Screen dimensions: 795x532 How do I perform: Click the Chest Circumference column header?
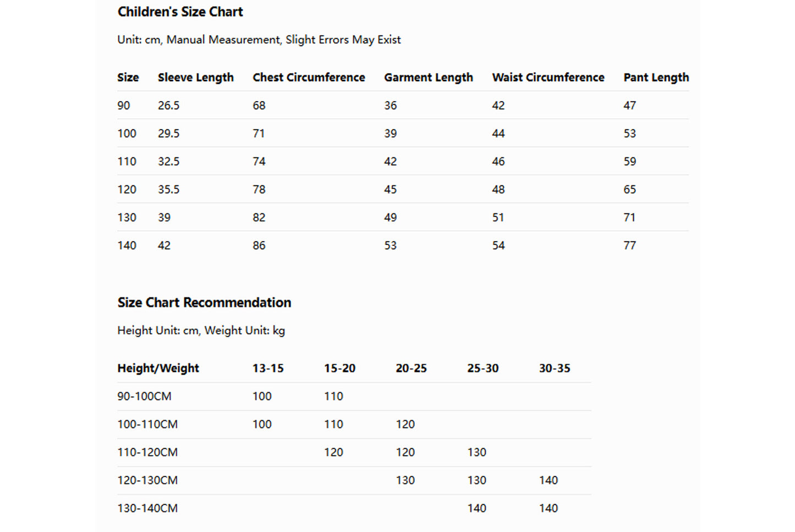(309, 78)
